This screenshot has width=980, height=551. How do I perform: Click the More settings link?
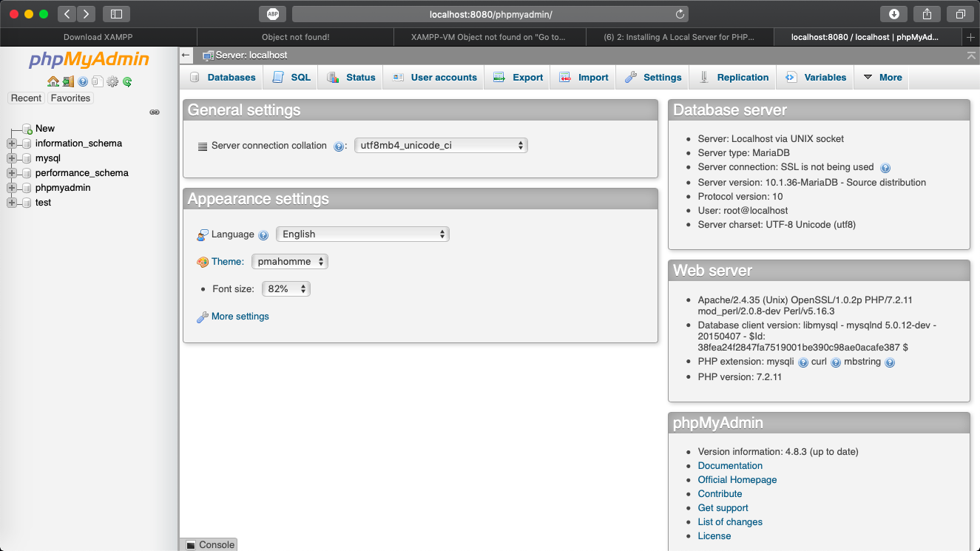point(240,317)
